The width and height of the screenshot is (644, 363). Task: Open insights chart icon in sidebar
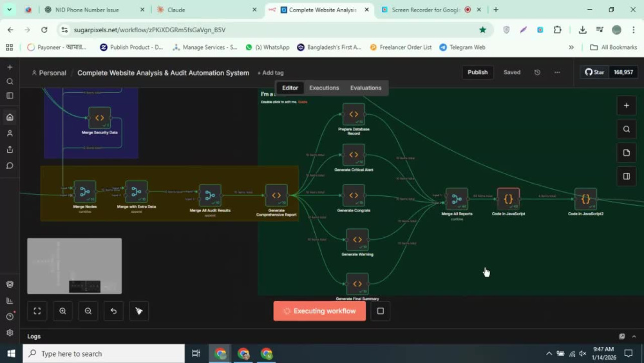coord(10,300)
